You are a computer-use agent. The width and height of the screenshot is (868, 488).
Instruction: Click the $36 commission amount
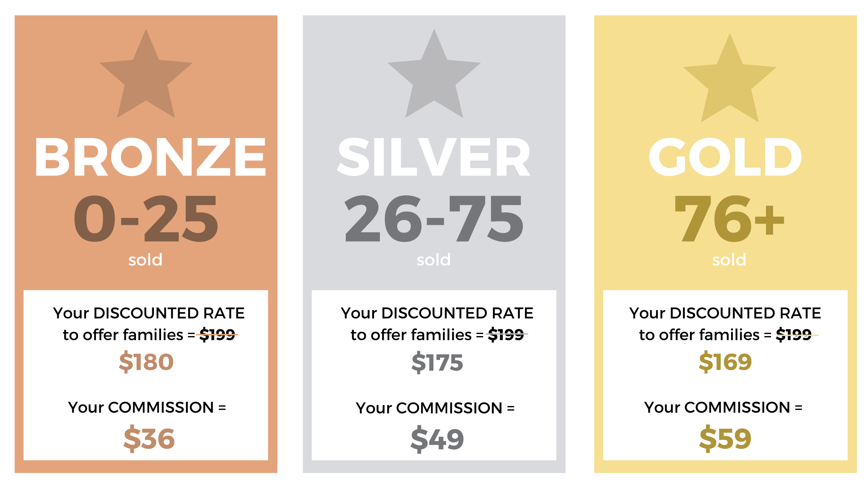(149, 439)
